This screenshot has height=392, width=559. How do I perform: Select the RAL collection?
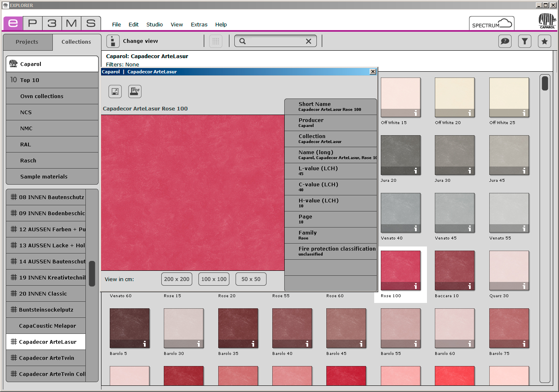(x=52, y=144)
